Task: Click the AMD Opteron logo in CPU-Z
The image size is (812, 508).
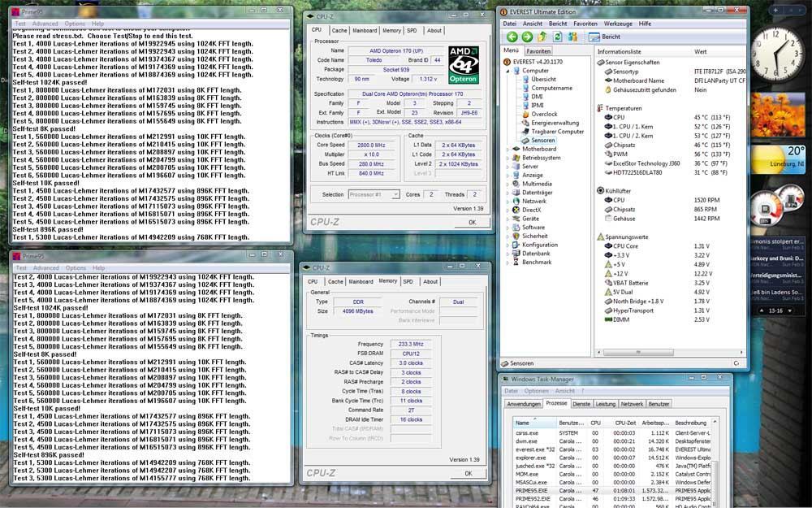Action: tap(463, 65)
